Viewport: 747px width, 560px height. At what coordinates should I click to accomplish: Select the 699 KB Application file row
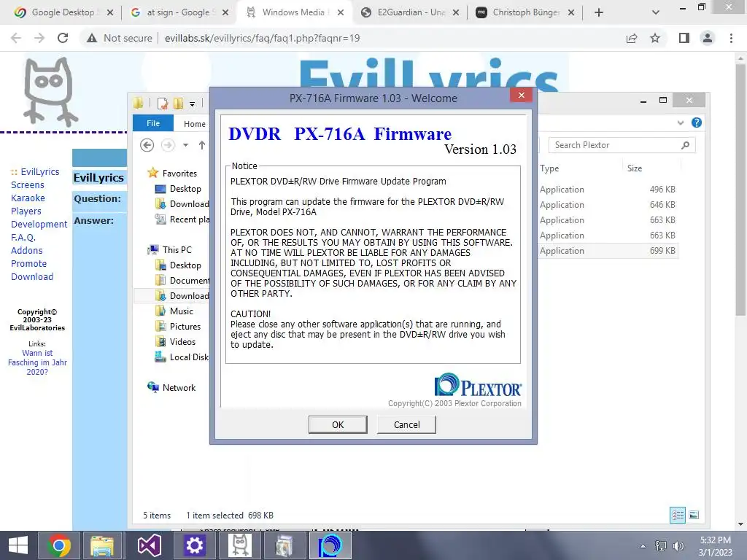608,251
